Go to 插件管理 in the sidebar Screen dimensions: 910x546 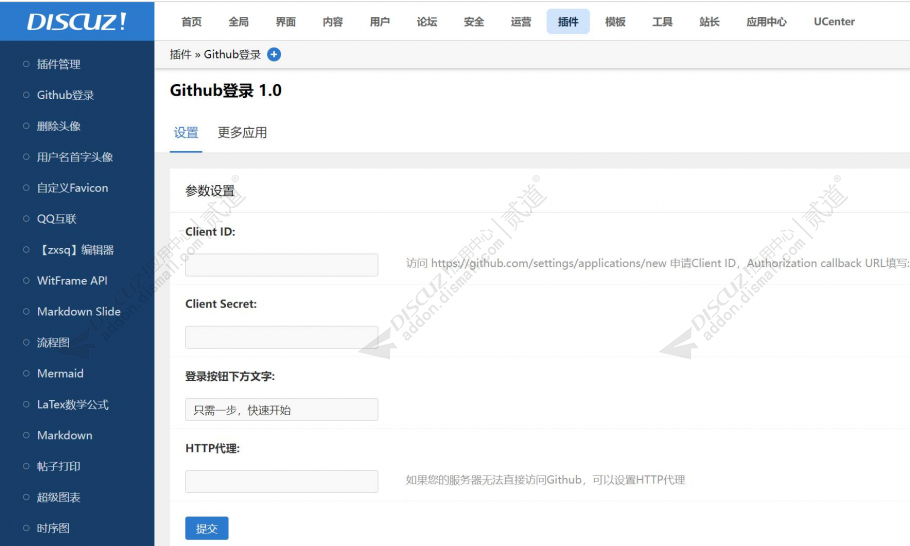(59, 64)
